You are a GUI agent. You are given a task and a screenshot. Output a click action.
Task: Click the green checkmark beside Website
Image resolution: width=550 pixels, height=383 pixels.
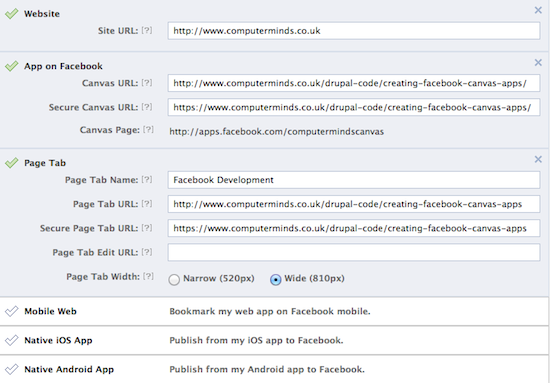click(x=12, y=14)
